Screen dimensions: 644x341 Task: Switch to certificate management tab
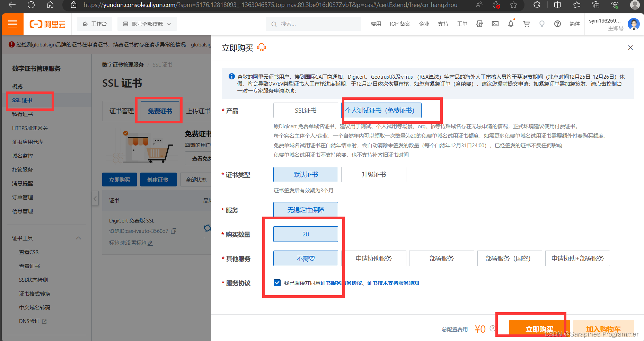pos(122,111)
